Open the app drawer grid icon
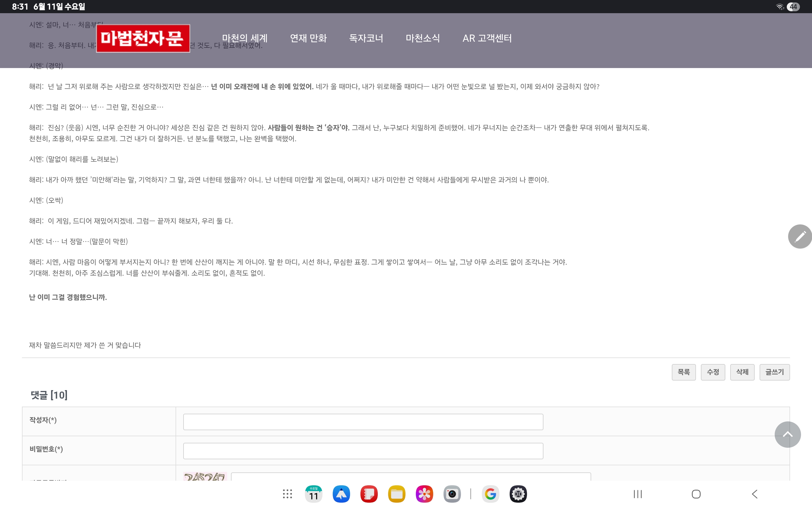This screenshot has height=507, width=812. (287, 494)
